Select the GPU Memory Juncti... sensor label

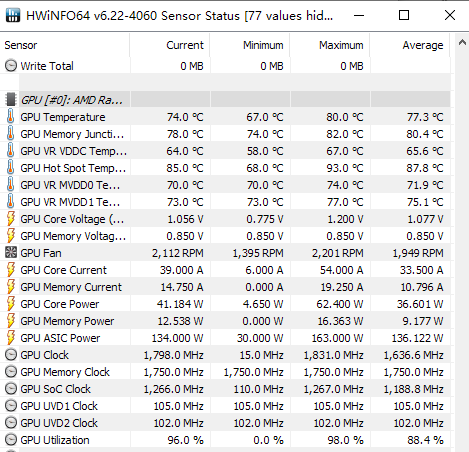point(72,134)
